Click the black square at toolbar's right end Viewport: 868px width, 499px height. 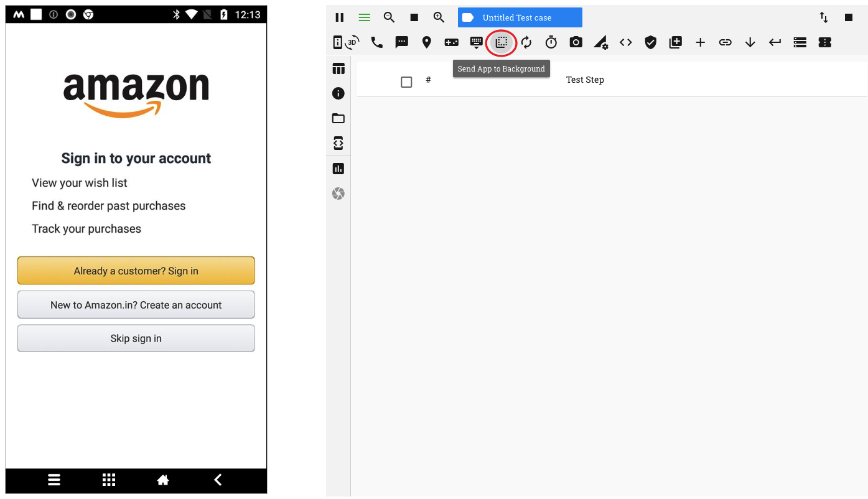[849, 17]
